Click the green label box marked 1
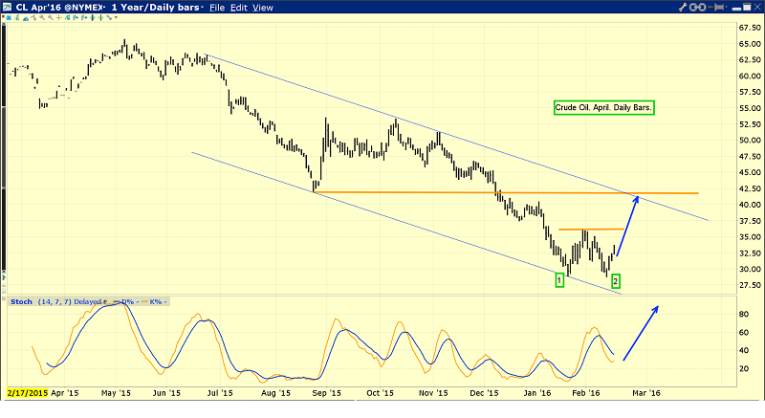The height and width of the screenshot is (418, 765). click(x=559, y=282)
